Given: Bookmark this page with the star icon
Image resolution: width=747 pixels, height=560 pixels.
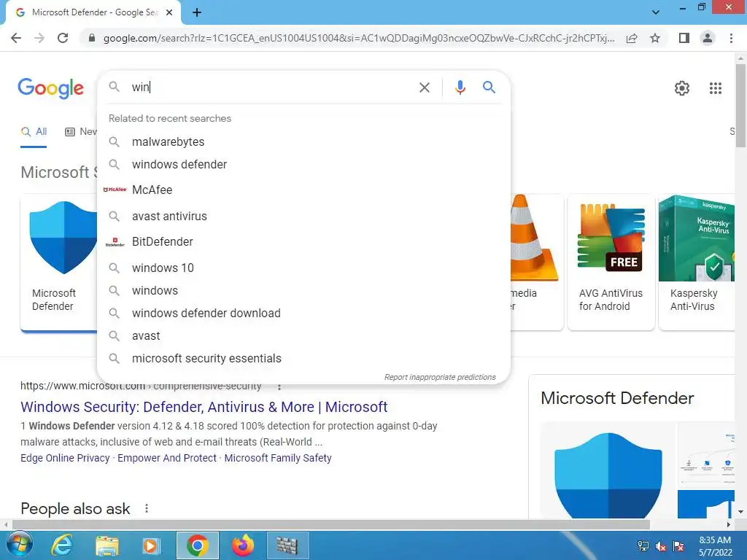Looking at the screenshot, I should (655, 38).
